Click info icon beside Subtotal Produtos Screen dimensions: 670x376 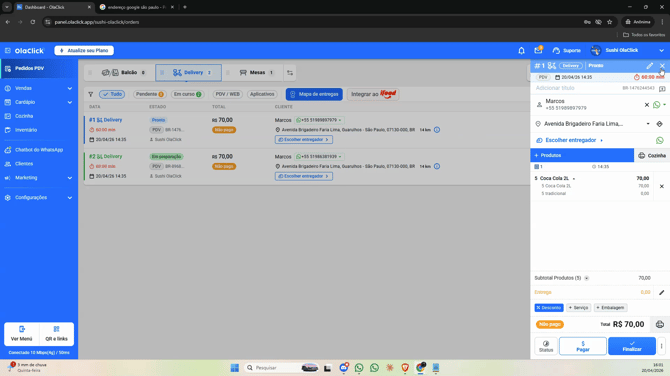[587, 278]
